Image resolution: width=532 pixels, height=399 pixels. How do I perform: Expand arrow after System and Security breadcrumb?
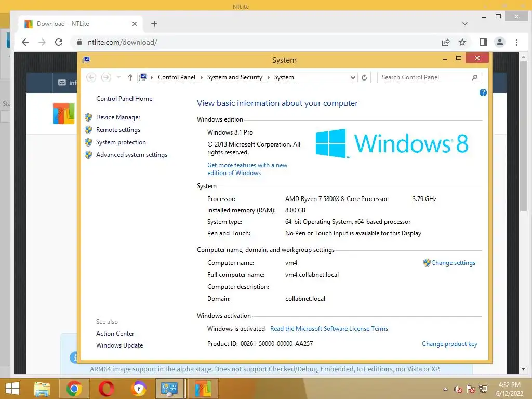(269, 78)
